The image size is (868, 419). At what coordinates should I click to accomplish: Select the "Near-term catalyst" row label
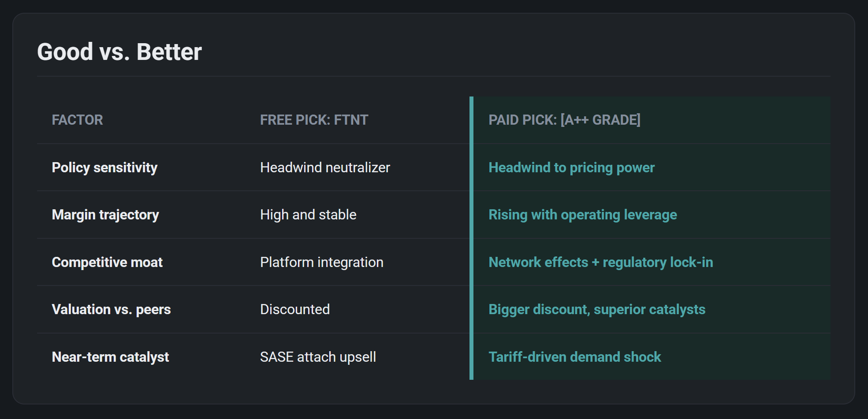point(110,357)
